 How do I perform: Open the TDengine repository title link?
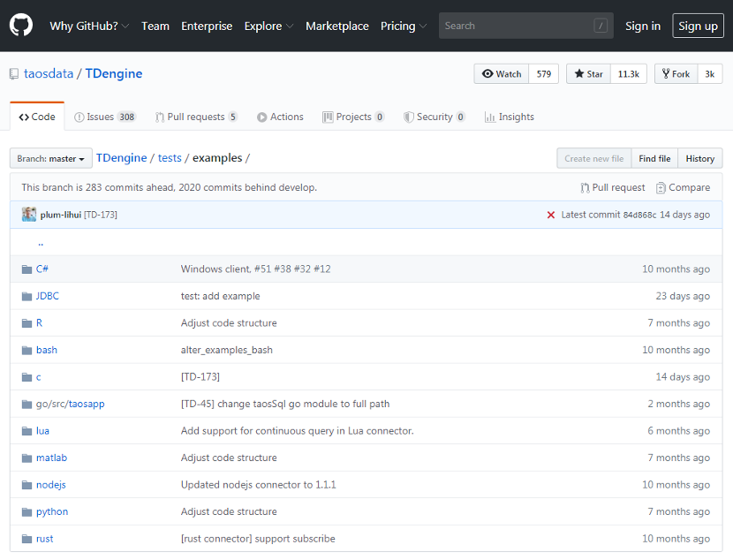click(x=114, y=73)
